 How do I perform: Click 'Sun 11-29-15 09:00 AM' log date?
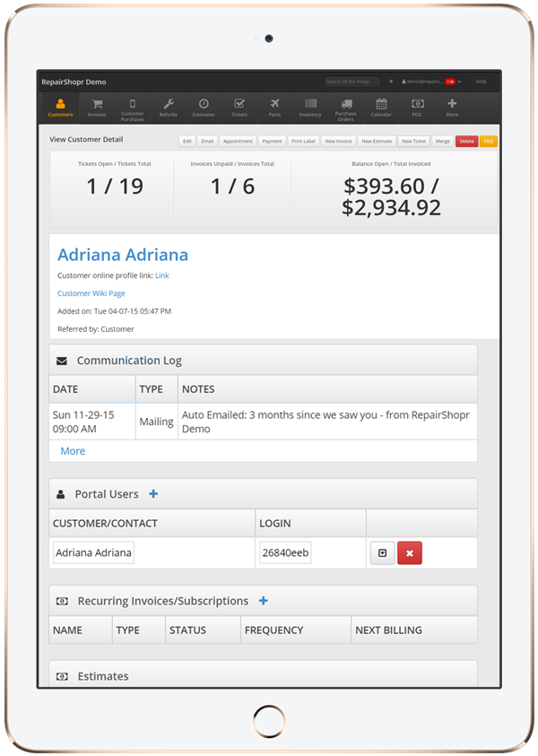pos(83,421)
